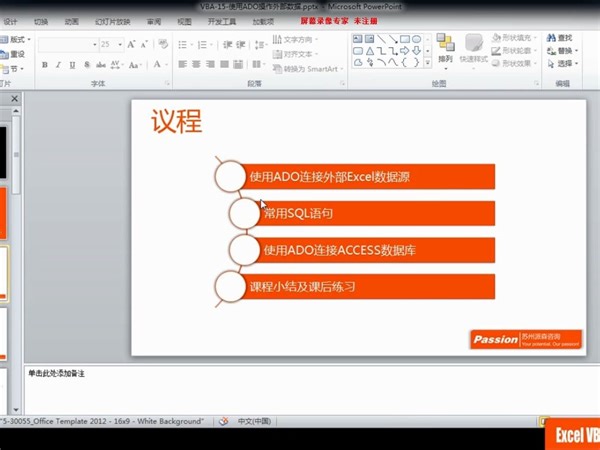Click the 替换 replace button

click(562, 51)
